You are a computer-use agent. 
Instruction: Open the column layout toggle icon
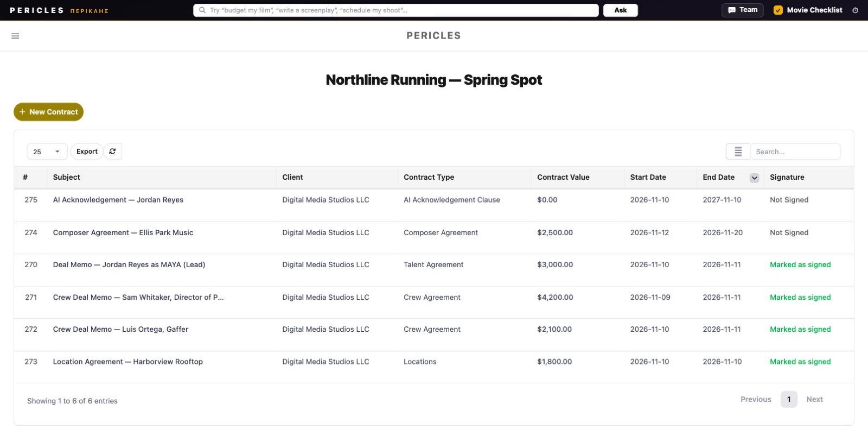[738, 152]
